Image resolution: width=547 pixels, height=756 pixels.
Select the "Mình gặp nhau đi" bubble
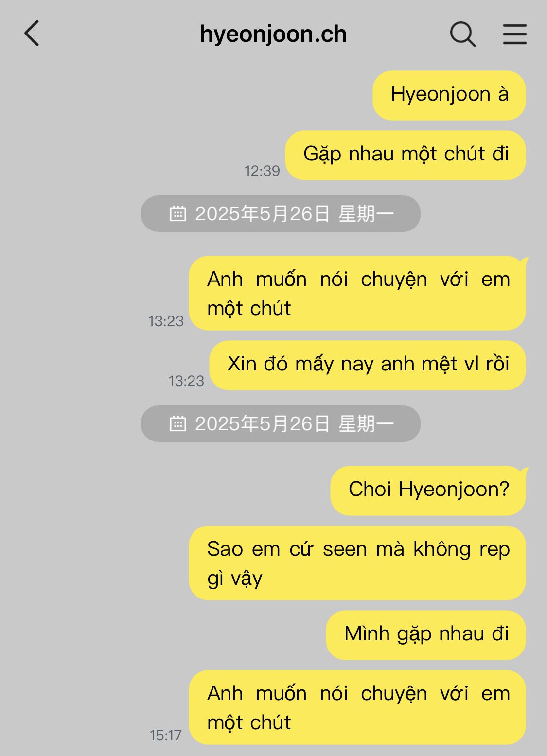pos(426,635)
